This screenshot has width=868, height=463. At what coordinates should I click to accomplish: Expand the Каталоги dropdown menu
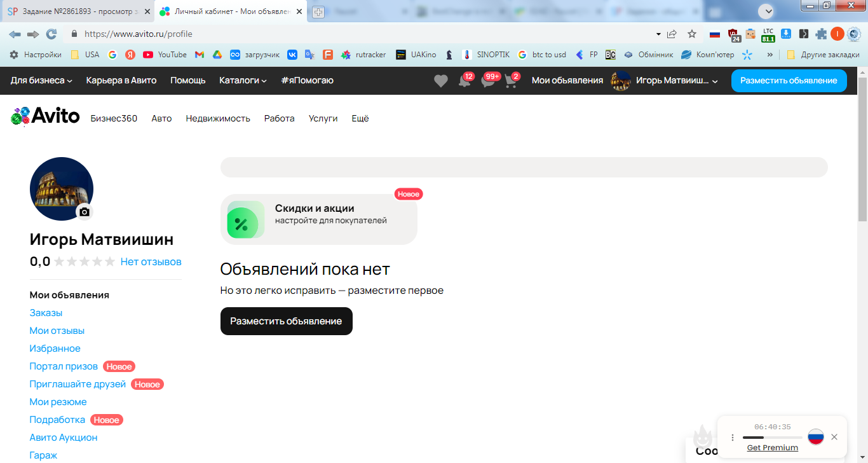243,81
